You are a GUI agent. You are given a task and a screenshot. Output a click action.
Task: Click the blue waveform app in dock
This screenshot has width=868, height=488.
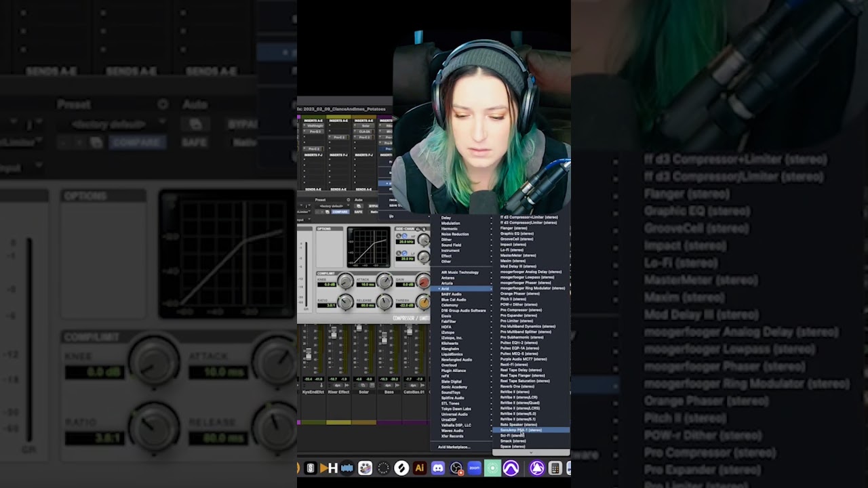tap(347, 468)
